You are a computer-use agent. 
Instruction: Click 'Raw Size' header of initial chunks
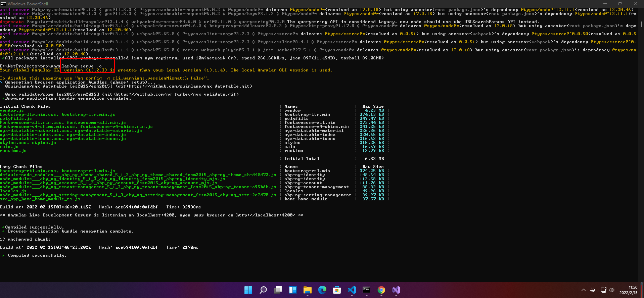tap(373, 106)
